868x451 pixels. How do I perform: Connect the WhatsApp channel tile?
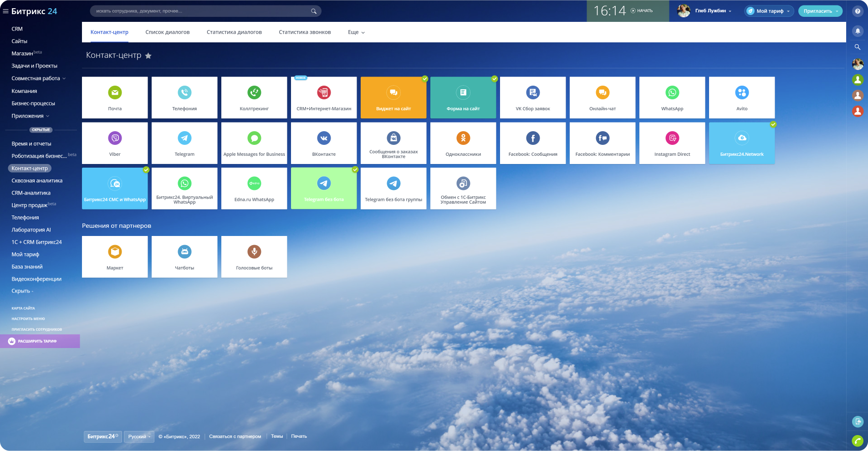672,97
